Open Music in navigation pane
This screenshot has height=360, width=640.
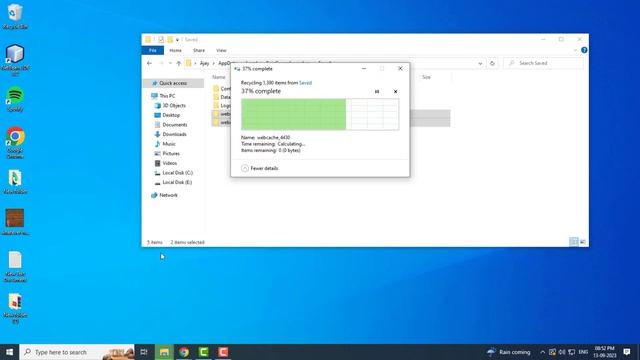pos(169,144)
